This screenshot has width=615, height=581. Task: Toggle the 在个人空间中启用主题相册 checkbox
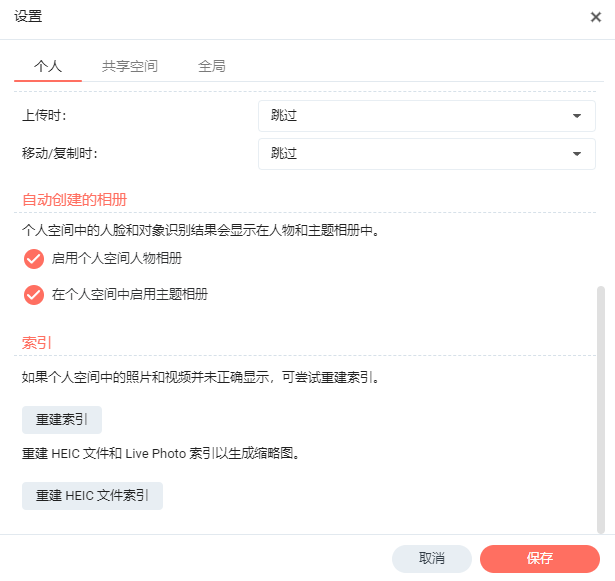(x=34, y=295)
